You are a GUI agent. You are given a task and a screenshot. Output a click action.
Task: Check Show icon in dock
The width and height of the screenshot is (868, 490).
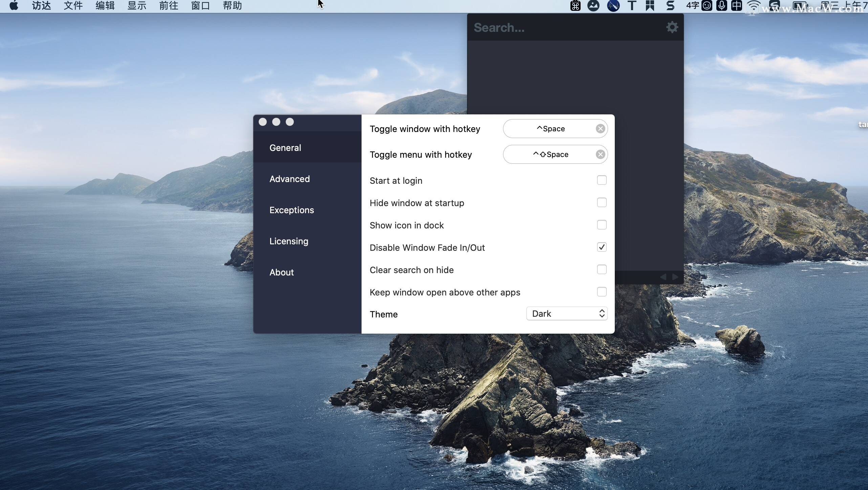(602, 225)
